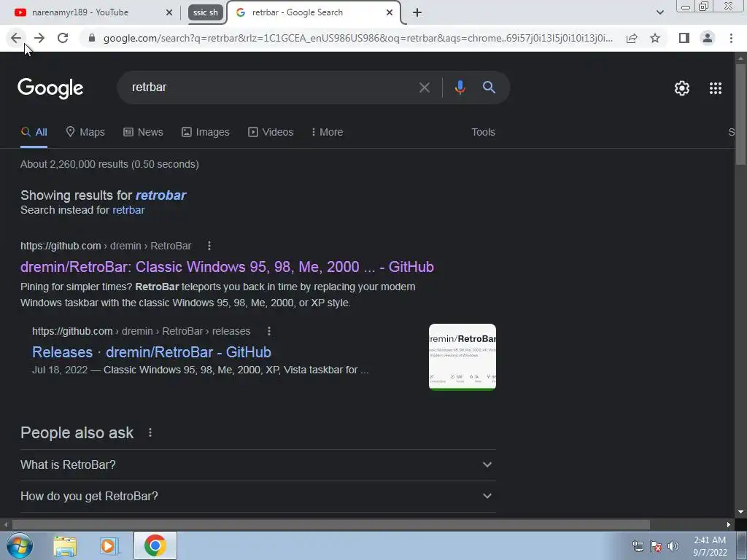
Task: Open a new tab with plus button
Action: coord(417,12)
